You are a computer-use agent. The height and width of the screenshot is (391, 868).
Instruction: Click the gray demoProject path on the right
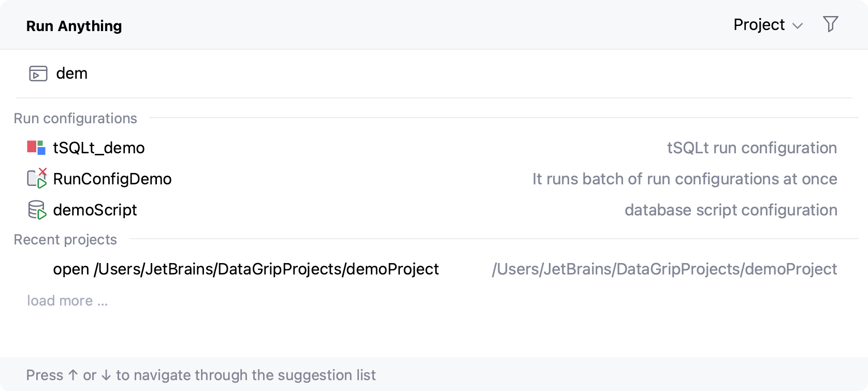(x=664, y=269)
